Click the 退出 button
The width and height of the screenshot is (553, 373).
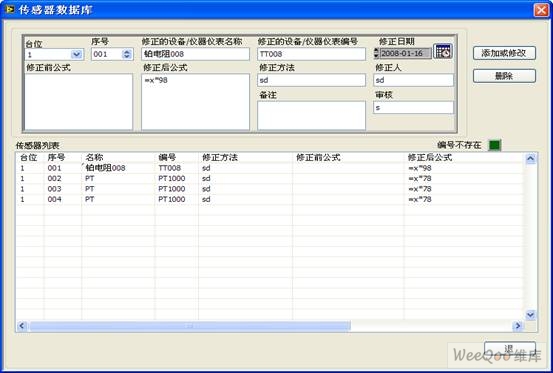510,348
